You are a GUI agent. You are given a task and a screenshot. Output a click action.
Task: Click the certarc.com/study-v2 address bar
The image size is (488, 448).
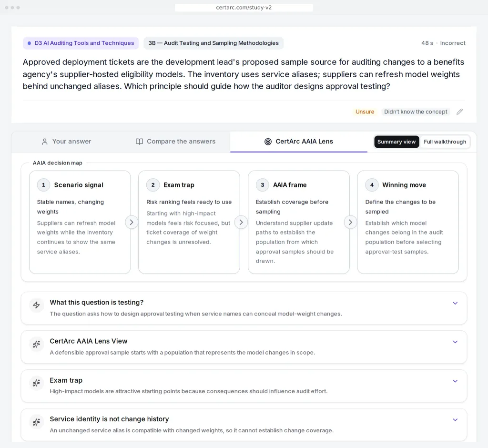click(x=244, y=8)
